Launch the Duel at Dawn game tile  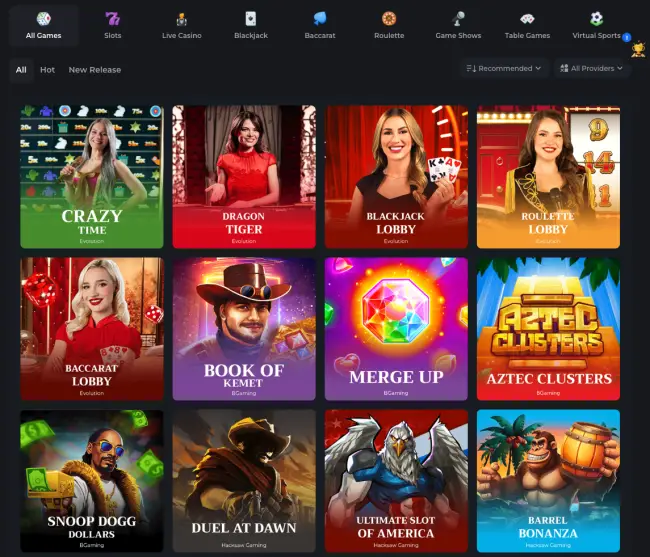coord(244,481)
